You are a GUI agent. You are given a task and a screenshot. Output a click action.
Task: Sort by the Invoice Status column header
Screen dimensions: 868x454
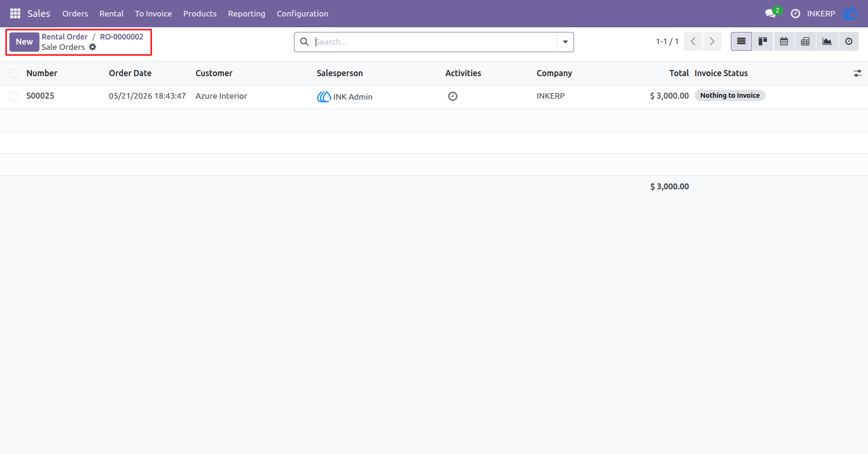point(721,73)
